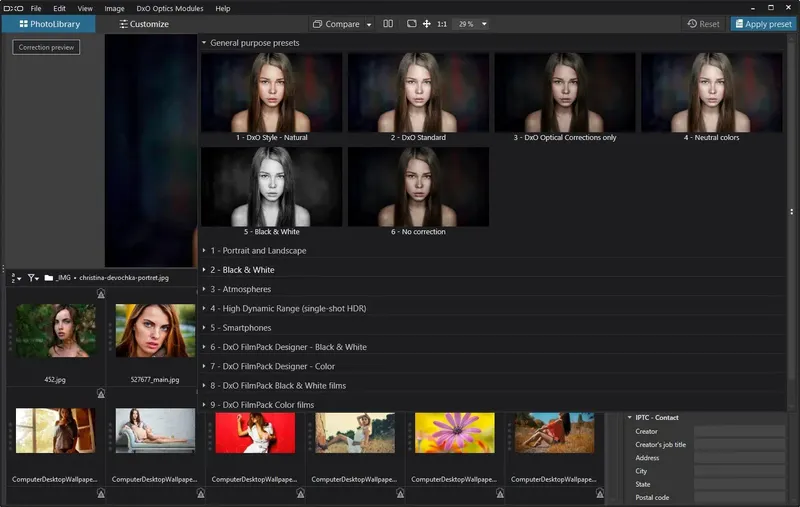
Task: Expand the 3 - Atmospheres preset group
Action: 239,289
